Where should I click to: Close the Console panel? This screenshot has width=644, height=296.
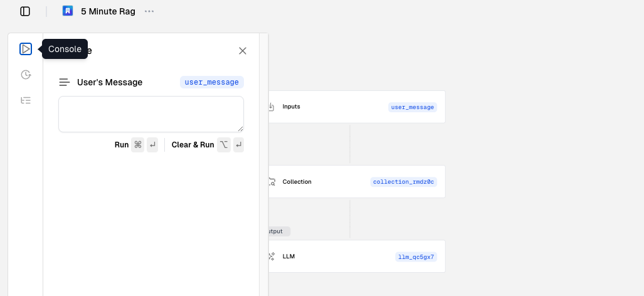[243, 51]
